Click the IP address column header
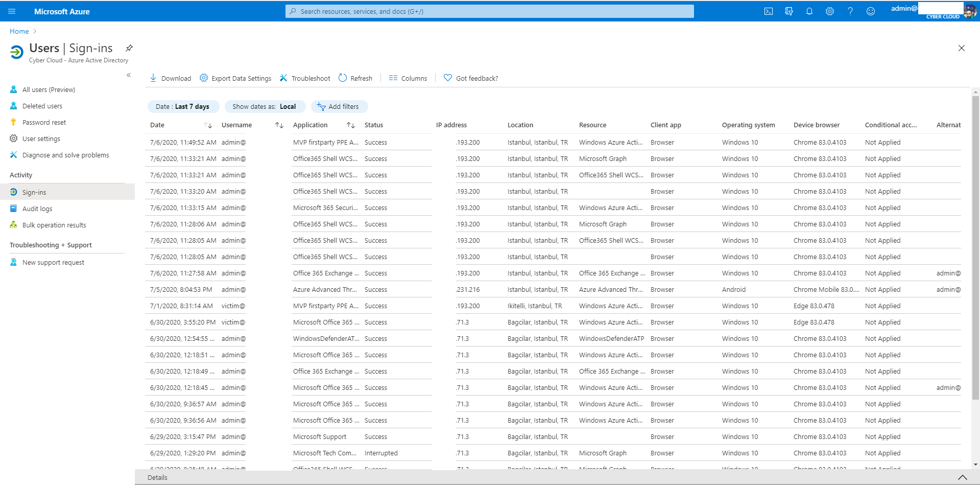This screenshot has width=980, height=485. click(451, 125)
